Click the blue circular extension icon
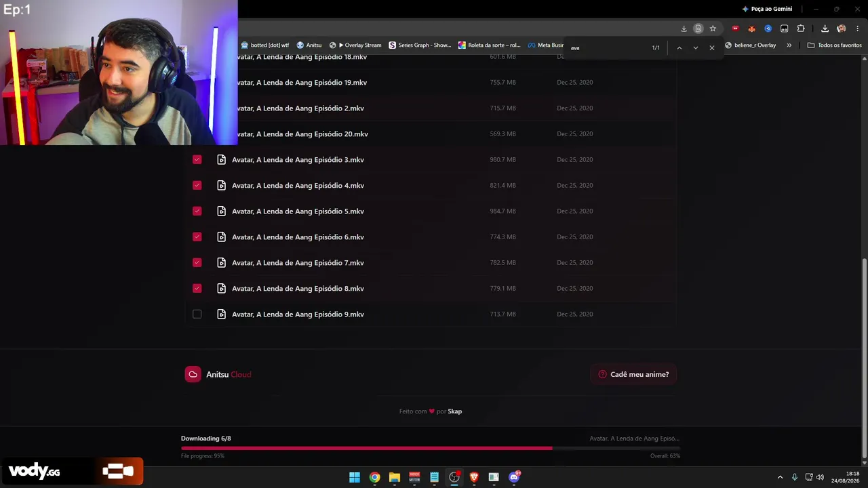 coord(768,28)
